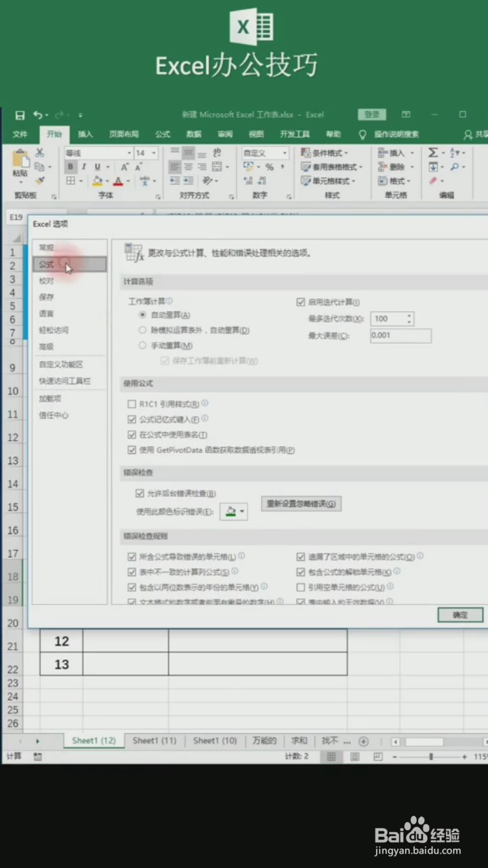Click the Paste clipboard icon

20,159
